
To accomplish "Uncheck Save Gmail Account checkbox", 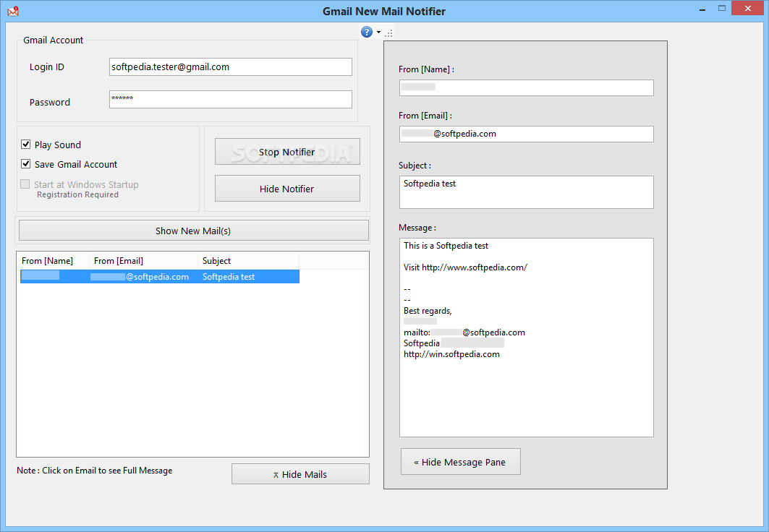I will (25, 164).
